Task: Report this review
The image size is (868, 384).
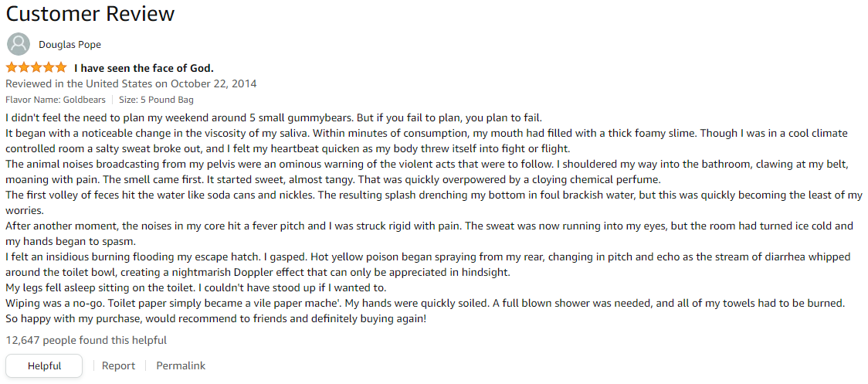Action: pyautogui.click(x=118, y=365)
